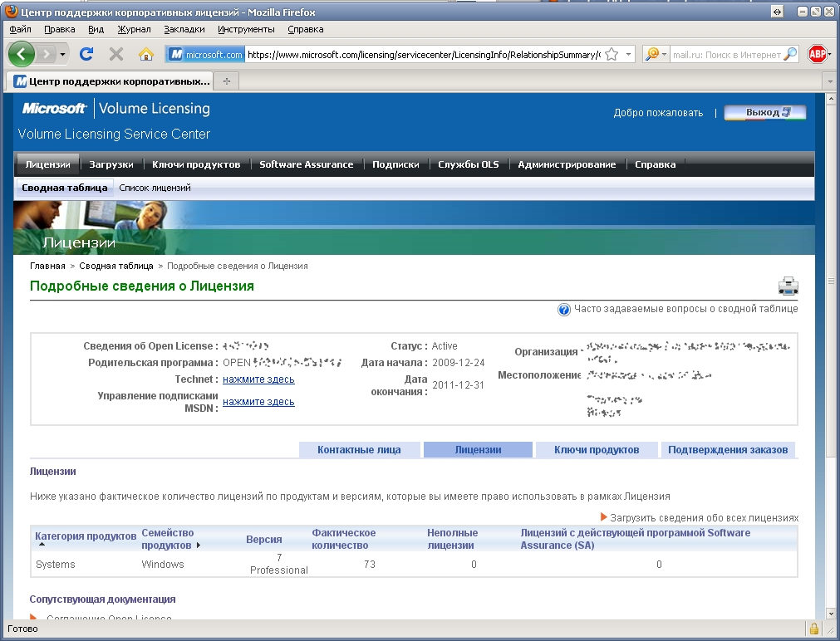Viewport: 840px width, 641px height.
Task: Click the padlock security icon in status bar
Action: [814, 629]
